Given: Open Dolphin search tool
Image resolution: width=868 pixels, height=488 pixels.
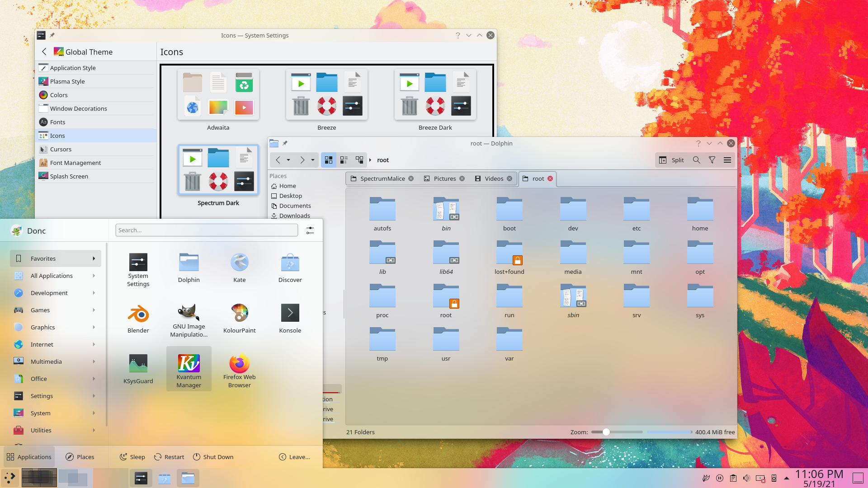Looking at the screenshot, I should 697,160.
